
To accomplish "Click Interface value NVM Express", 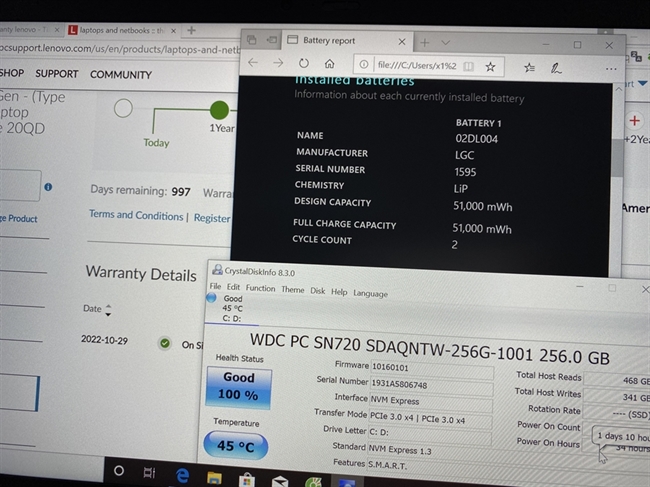I will [430, 402].
